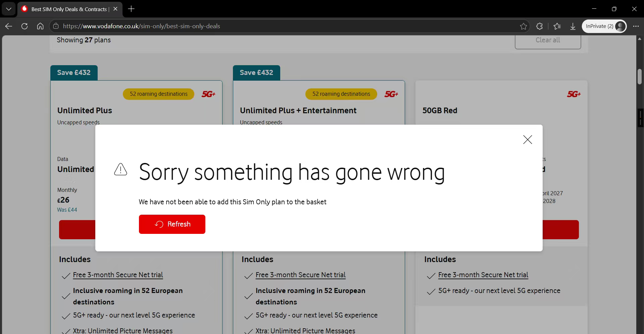Click the Unlimited Plus plan title

tap(85, 111)
